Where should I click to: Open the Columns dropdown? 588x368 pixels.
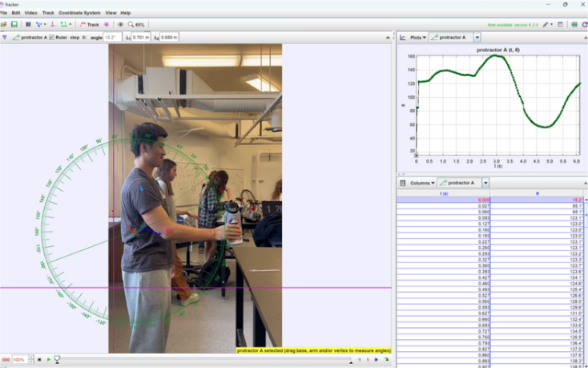click(422, 183)
